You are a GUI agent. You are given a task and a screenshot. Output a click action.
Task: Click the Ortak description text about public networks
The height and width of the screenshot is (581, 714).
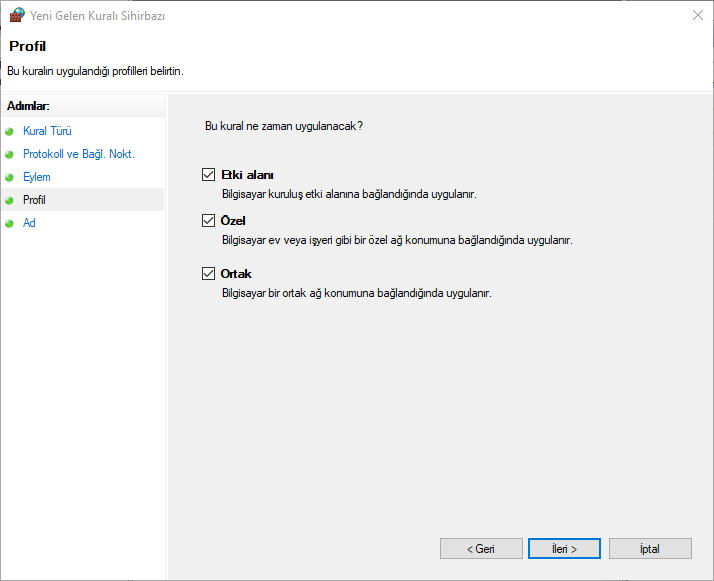tap(356, 293)
